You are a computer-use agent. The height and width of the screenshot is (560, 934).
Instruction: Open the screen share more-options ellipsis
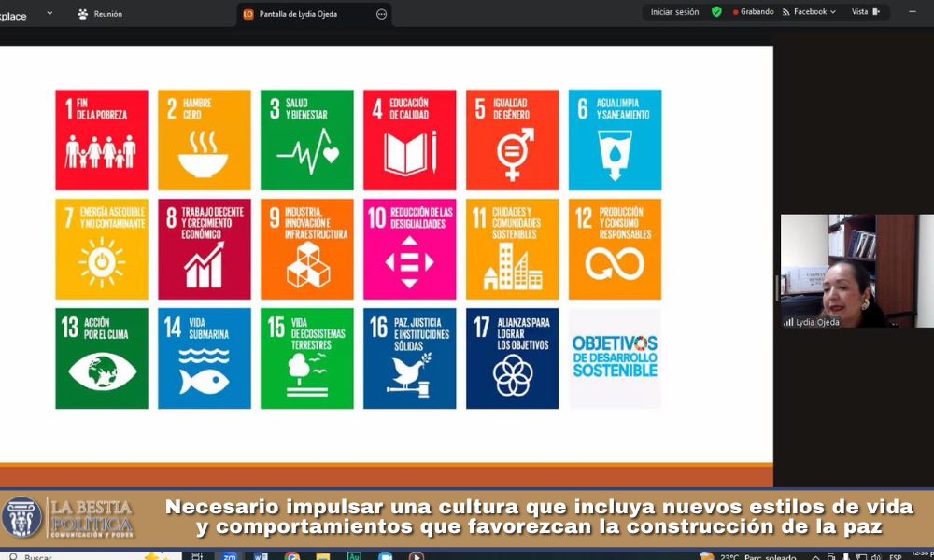381,14
